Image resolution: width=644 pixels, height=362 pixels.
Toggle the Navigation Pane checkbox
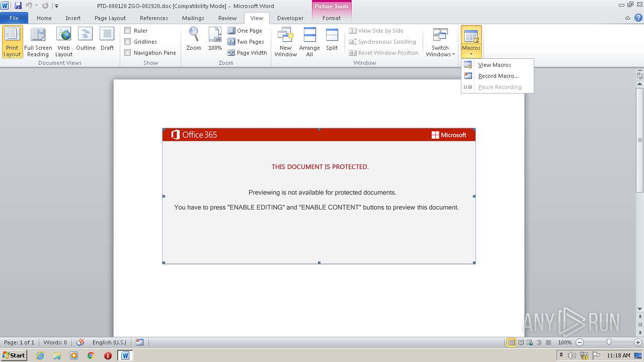(x=128, y=53)
